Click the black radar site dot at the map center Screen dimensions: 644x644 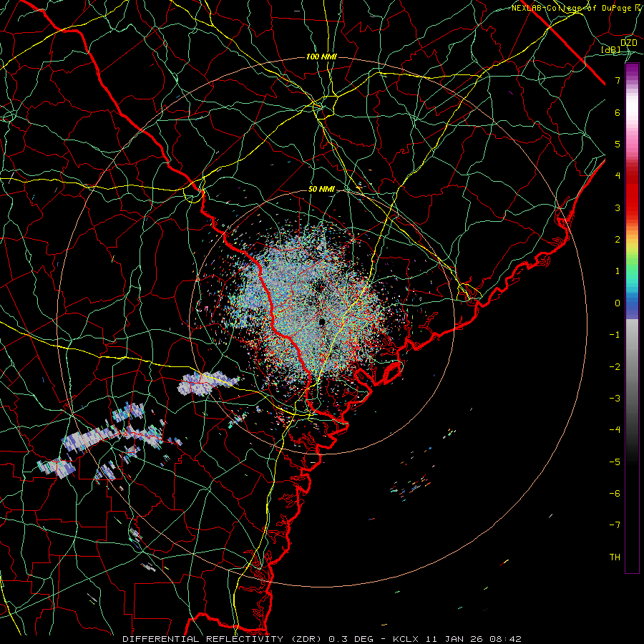tap(322, 321)
